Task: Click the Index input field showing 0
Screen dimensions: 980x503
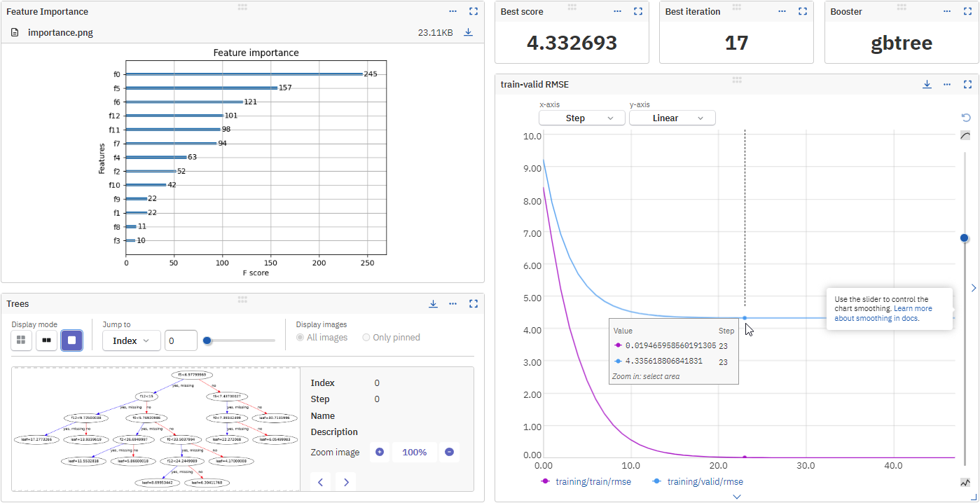Action: [x=181, y=340]
